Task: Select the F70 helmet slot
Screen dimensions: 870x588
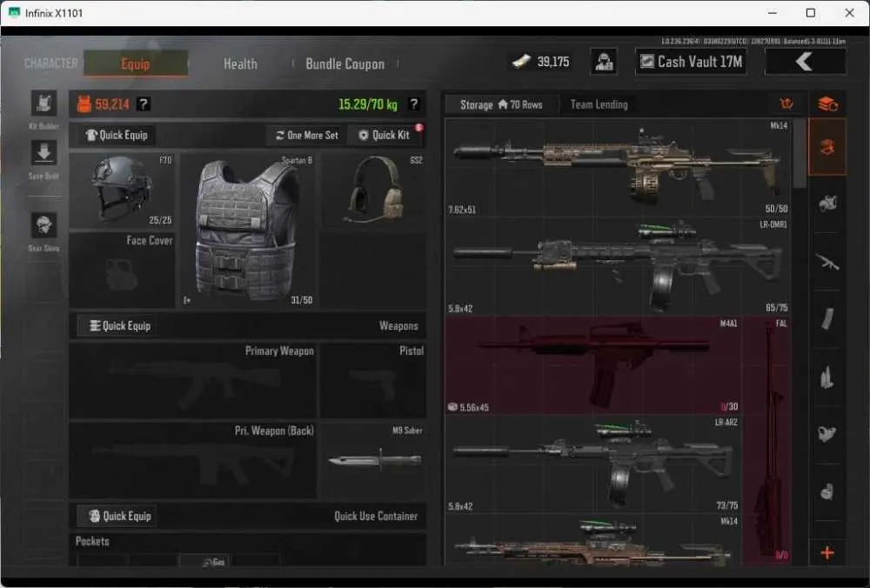Action: click(122, 190)
